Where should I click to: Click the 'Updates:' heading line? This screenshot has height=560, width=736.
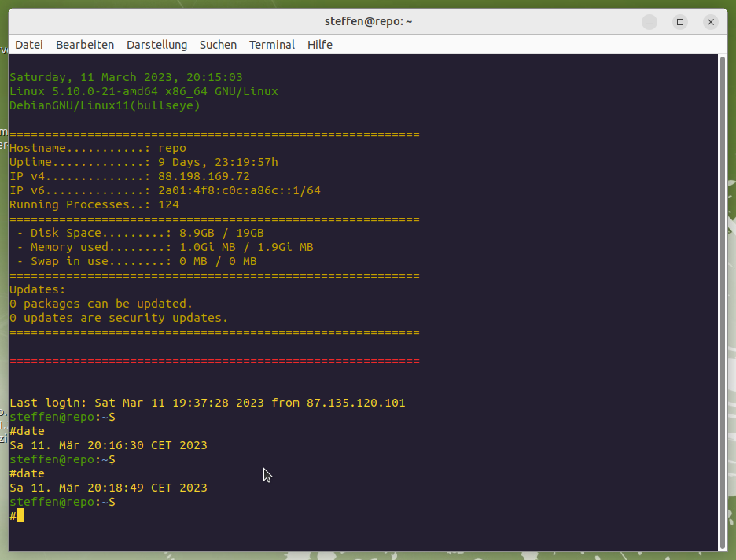click(38, 289)
